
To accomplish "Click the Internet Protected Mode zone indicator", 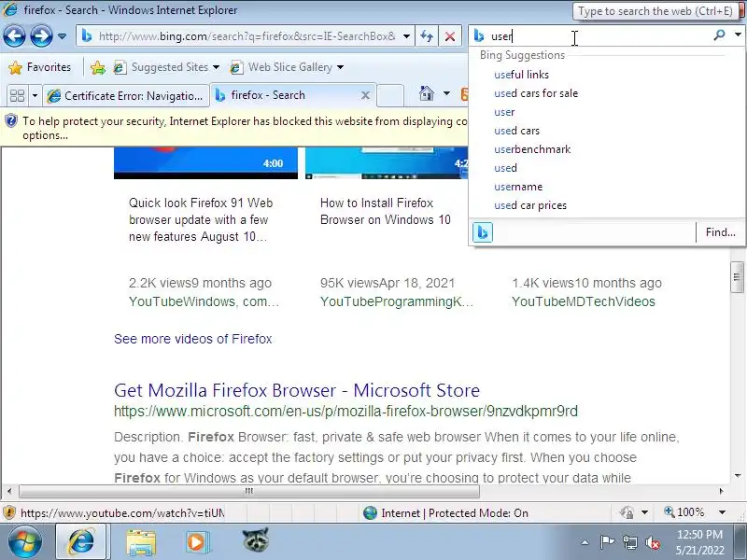I will [x=446, y=512].
